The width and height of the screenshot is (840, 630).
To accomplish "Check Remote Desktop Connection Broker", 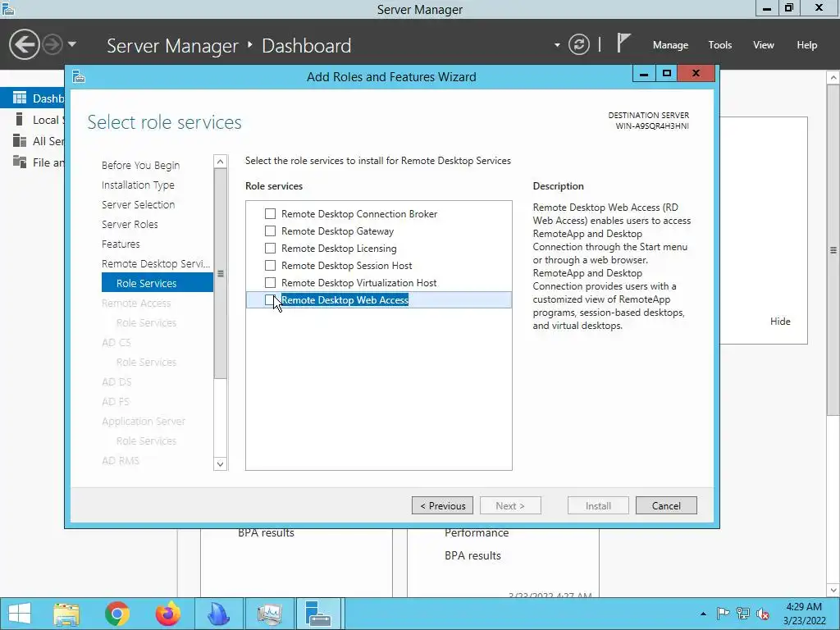I will 270,214.
